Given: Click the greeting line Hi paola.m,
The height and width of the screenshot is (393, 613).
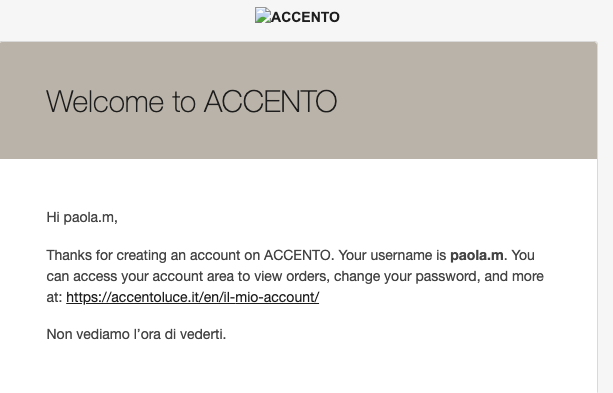Looking at the screenshot, I should coord(82,217).
